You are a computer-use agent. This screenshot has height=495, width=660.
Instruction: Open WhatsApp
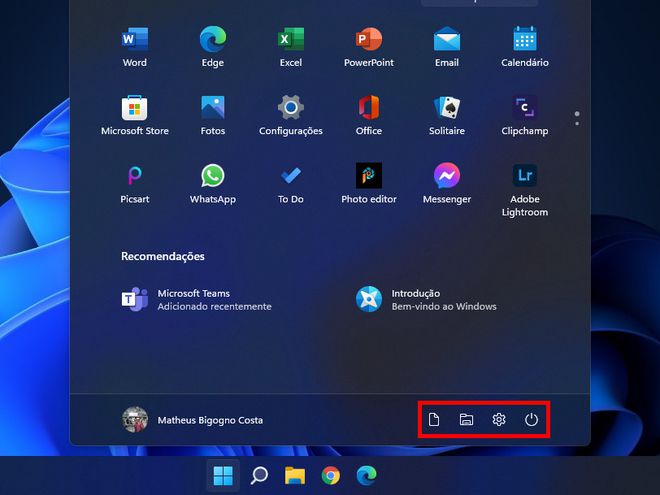coord(213,184)
